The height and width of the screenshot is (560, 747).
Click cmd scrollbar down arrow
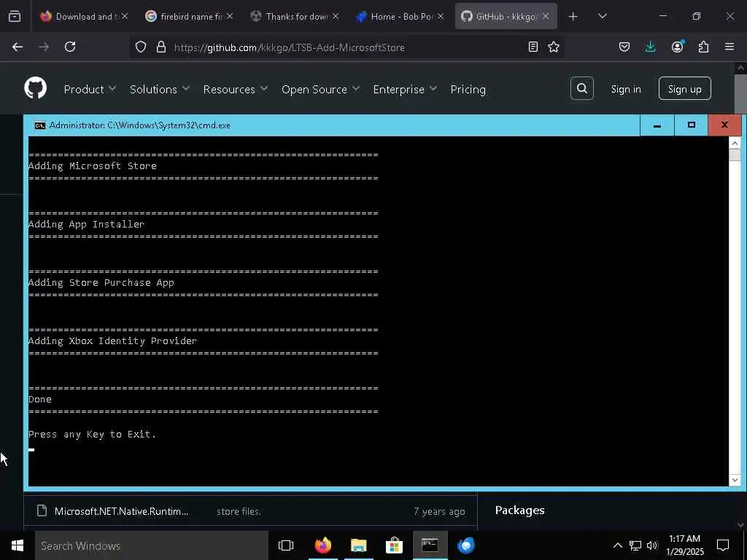[x=735, y=480]
